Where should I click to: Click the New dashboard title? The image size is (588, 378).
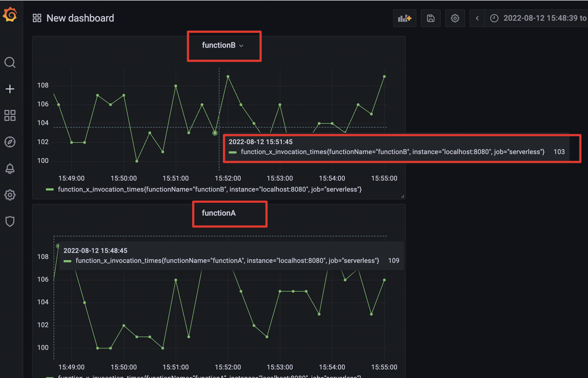pyautogui.click(x=80, y=18)
